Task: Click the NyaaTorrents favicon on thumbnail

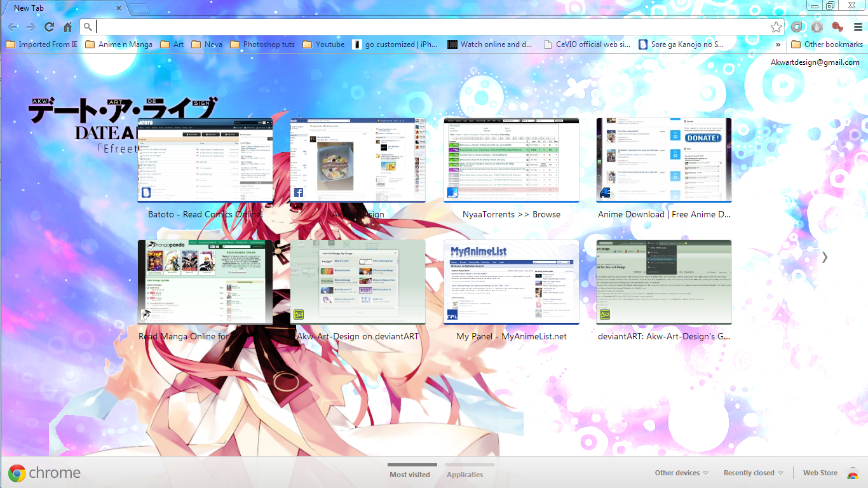Action: pyautogui.click(x=452, y=193)
